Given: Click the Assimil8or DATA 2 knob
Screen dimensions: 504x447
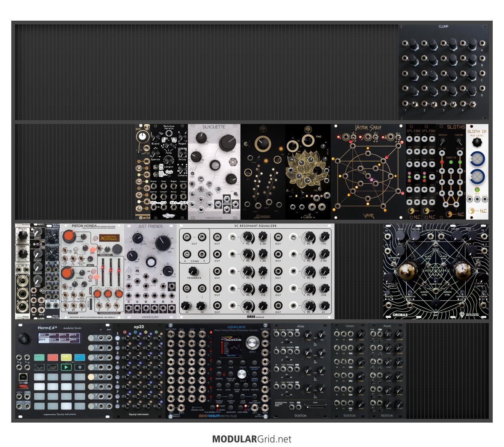Looking at the screenshot, I should 242,374.
